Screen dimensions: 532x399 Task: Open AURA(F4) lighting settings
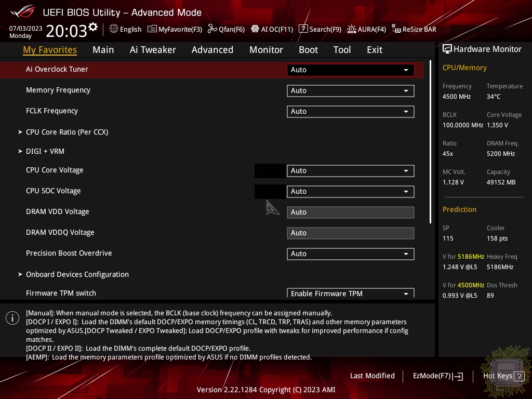point(366,29)
